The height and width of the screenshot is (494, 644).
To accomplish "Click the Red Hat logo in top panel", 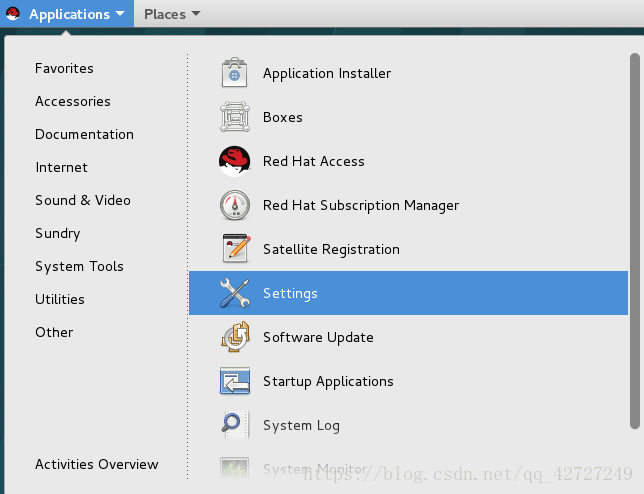I will [x=13, y=14].
